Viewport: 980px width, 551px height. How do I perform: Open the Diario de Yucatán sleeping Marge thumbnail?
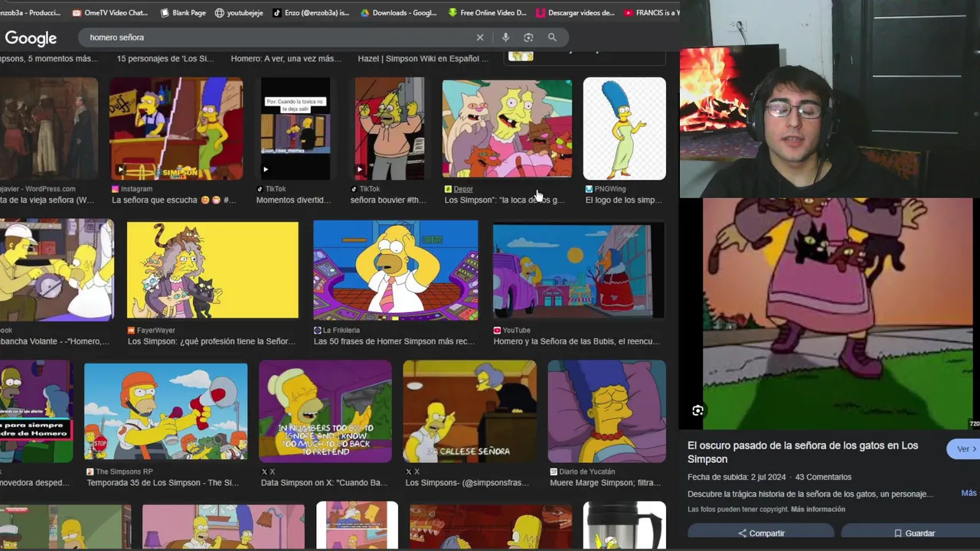pos(607,412)
